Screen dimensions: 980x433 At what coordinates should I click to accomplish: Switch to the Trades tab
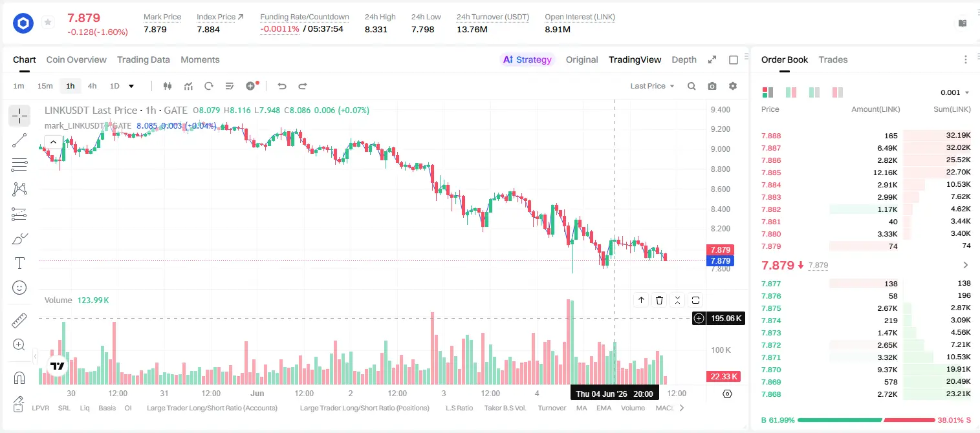[x=833, y=59]
